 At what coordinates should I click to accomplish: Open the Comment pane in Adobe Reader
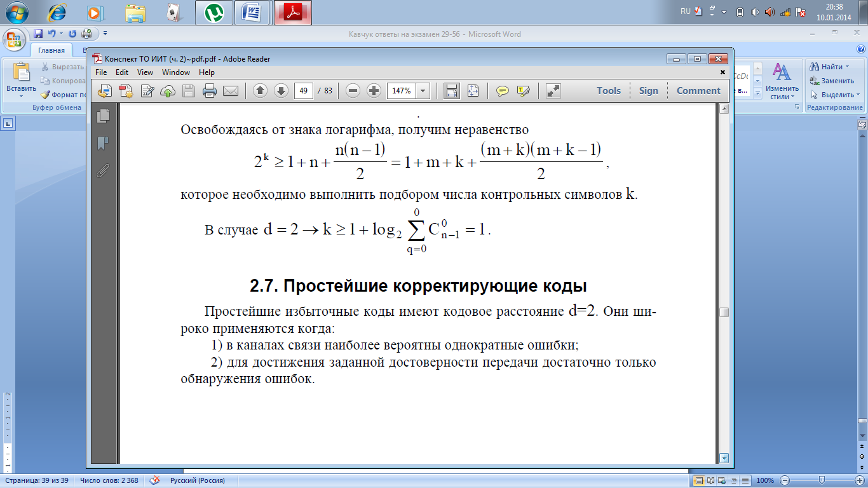(x=698, y=91)
